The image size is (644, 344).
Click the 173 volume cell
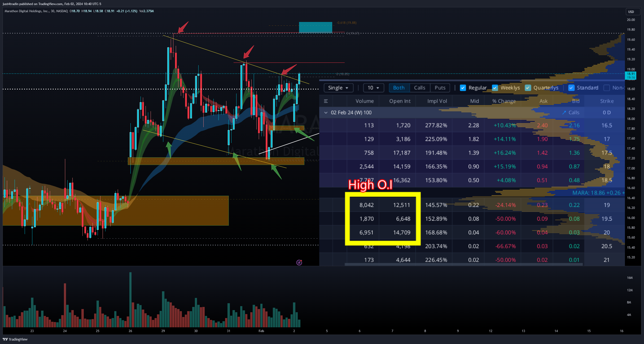[x=369, y=260]
